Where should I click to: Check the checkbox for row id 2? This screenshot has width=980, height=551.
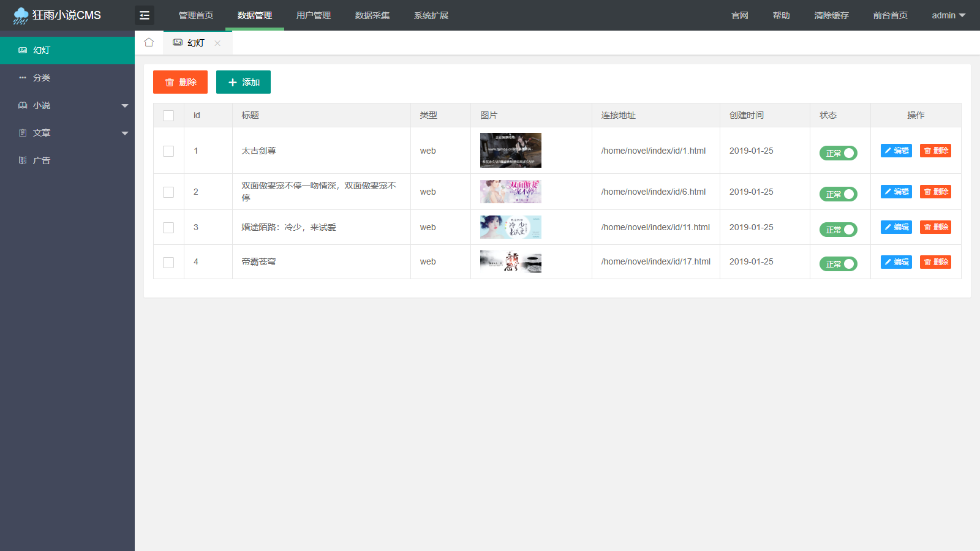click(x=168, y=192)
